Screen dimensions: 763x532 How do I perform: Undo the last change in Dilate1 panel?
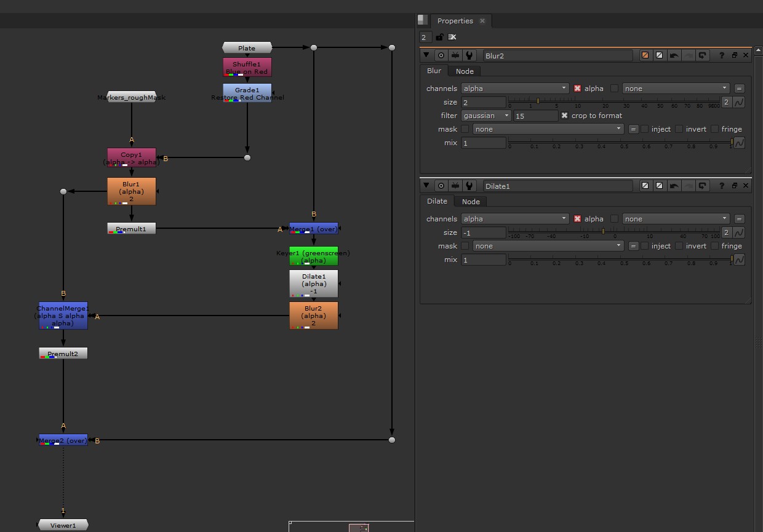pyautogui.click(x=674, y=186)
